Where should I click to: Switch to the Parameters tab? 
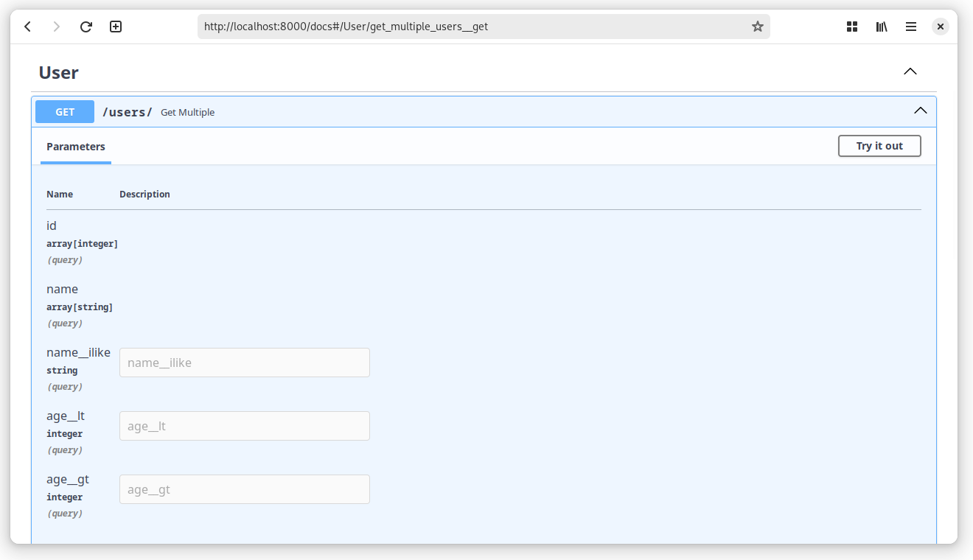point(75,146)
